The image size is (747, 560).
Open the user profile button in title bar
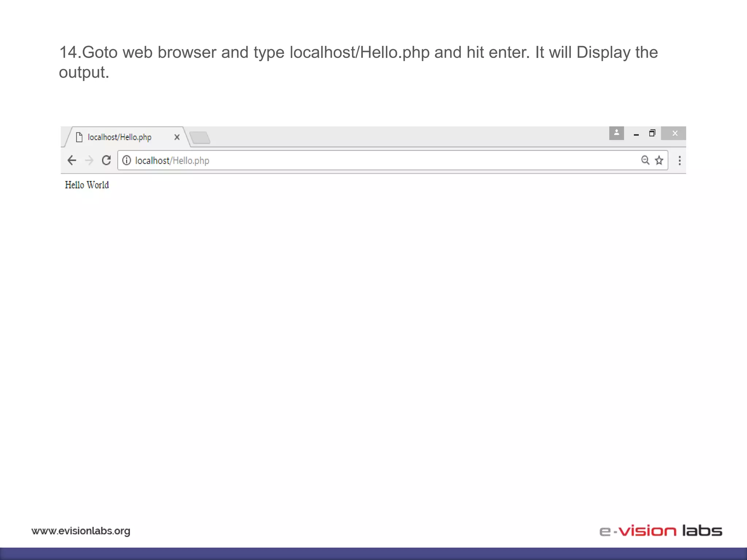pyautogui.click(x=616, y=133)
